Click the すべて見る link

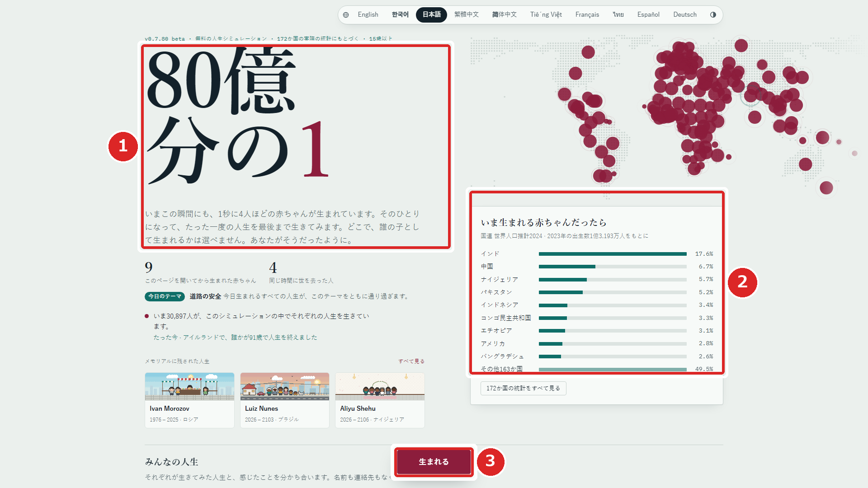(411, 361)
